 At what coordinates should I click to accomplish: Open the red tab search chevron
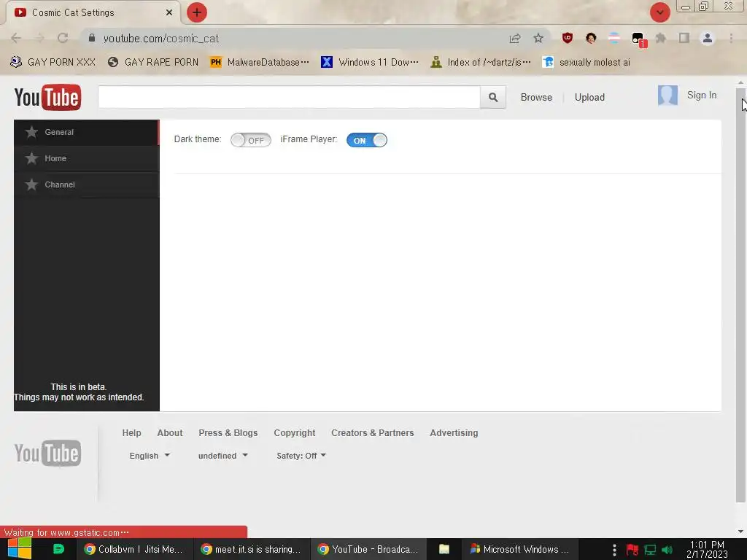click(x=659, y=12)
